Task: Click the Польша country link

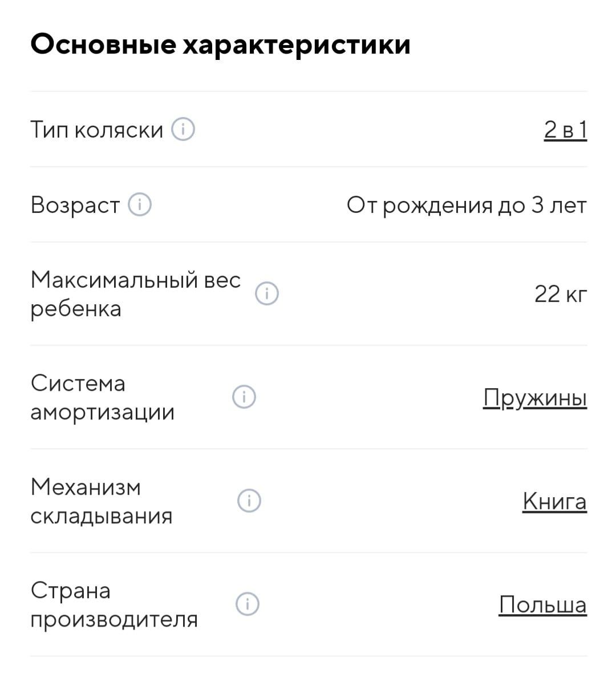Action: [542, 605]
